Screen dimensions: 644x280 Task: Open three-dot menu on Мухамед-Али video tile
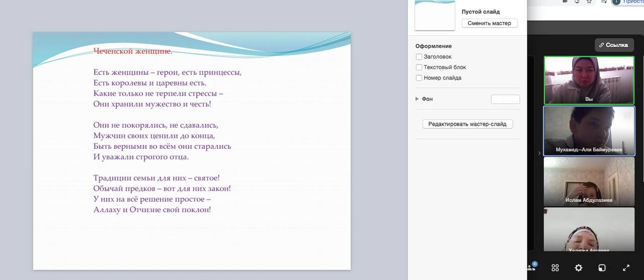click(x=627, y=115)
